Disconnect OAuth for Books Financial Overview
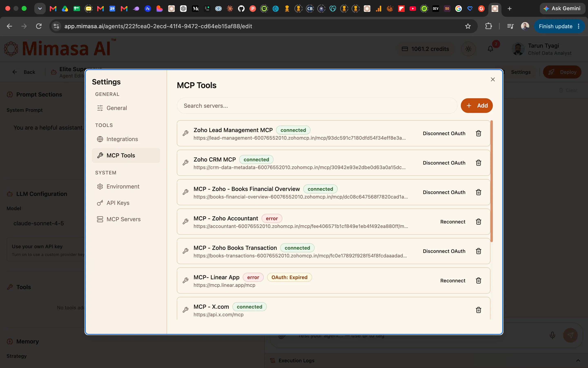 (x=444, y=192)
